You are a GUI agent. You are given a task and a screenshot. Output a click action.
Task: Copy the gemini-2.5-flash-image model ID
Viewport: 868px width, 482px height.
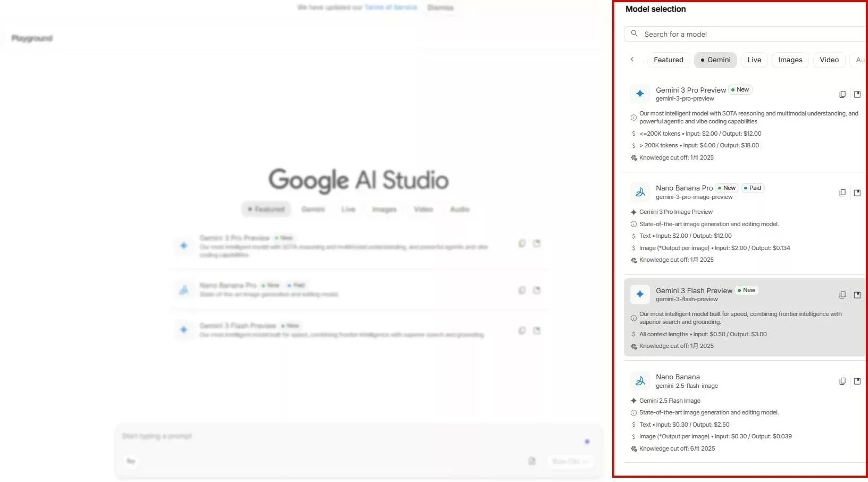[842, 381]
